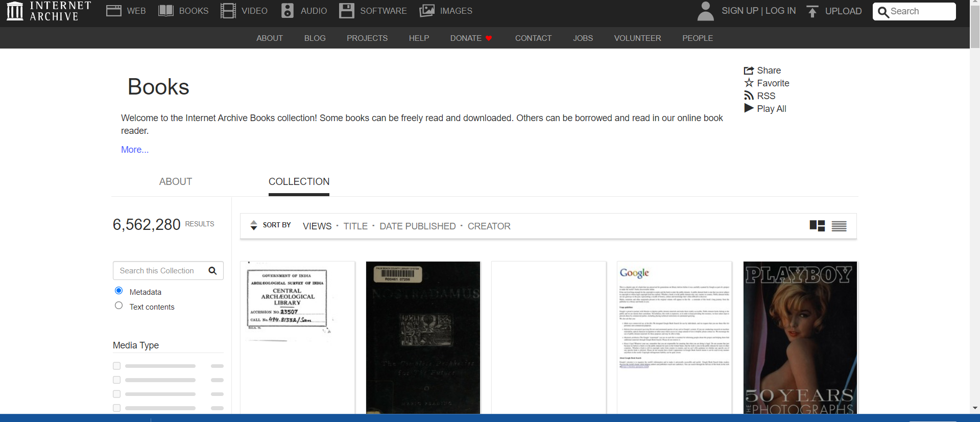
Task: Click the Favorite link text
Action: pyautogui.click(x=773, y=83)
